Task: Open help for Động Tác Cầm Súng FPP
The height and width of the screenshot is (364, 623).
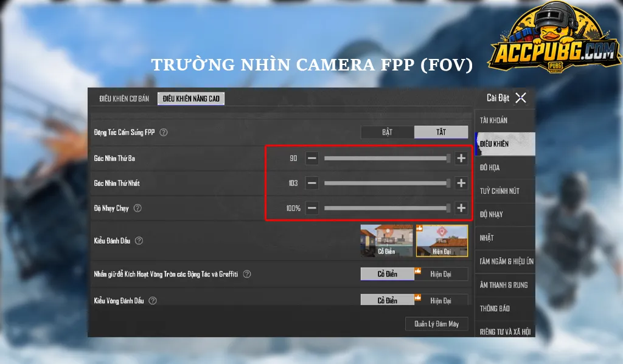Action: (x=163, y=132)
